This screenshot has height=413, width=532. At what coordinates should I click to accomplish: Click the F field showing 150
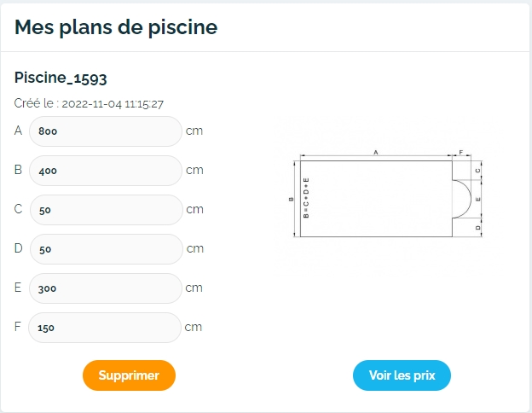point(105,328)
